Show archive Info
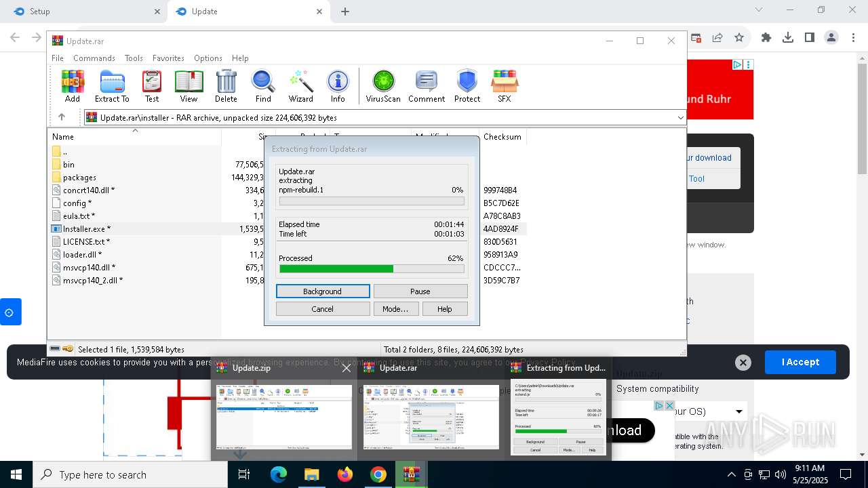 pyautogui.click(x=338, y=86)
